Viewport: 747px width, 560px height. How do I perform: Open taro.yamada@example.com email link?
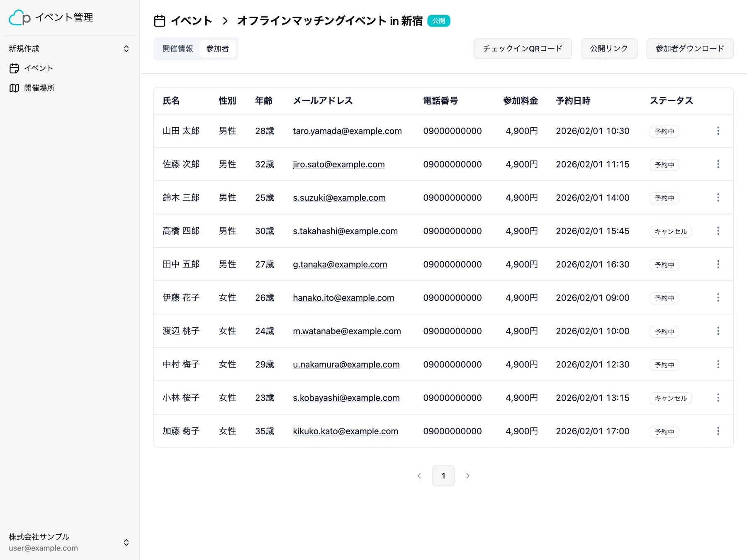347,131
